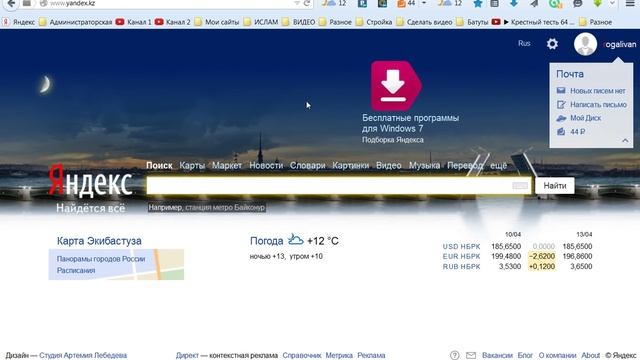Open downloads via the blue arrow icon
The image size is (640, 360).
513,4
